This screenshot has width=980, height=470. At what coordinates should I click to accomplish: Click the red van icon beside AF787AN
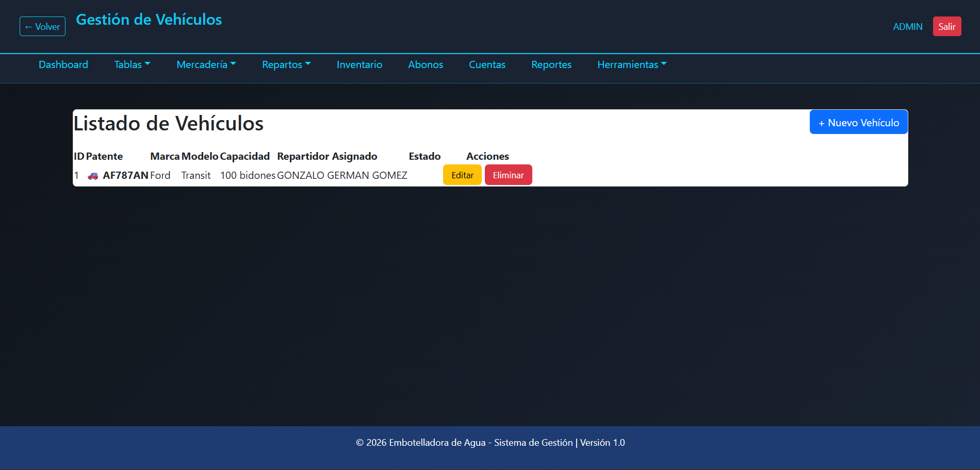[93, 176]
